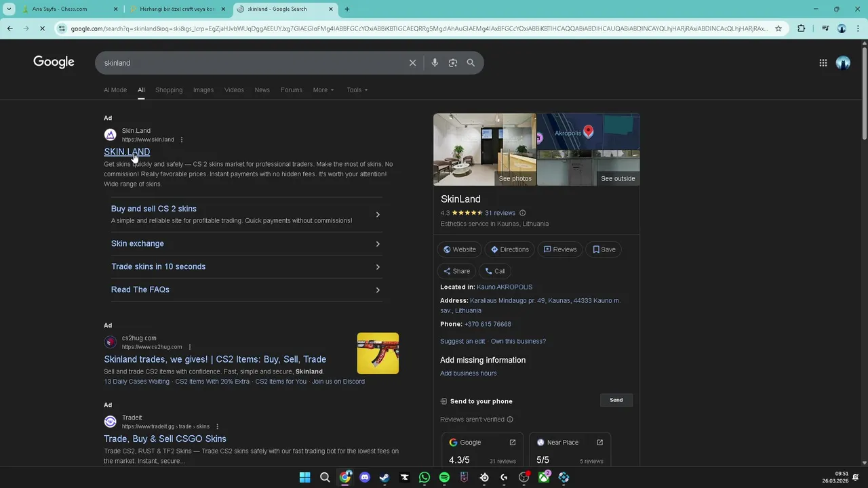The height and width of the screenshot is (488, 868).
Task: Open Google apps grid icon
Action: 823,63
